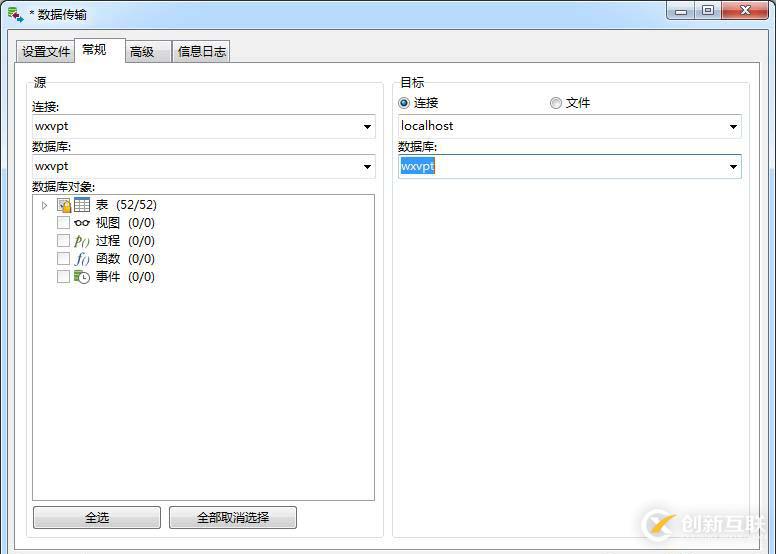
Task: Open the source 数据库 dropdown arrow (wxvpt)
Action: point(367,167)
